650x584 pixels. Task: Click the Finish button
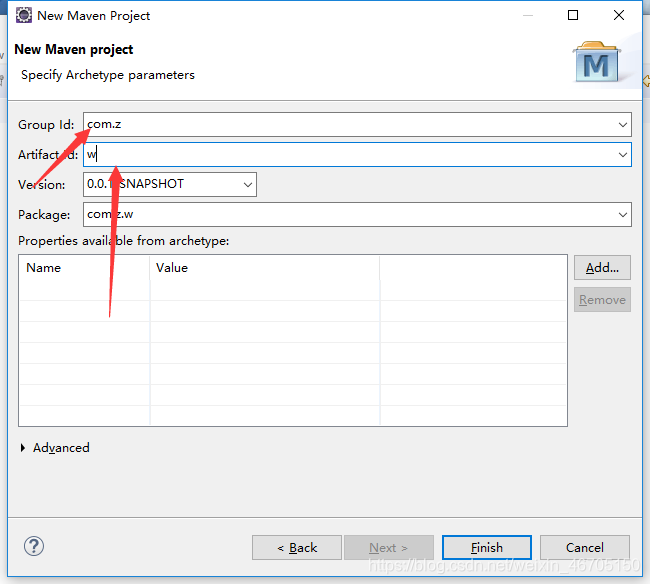click(x=487, y=548)
